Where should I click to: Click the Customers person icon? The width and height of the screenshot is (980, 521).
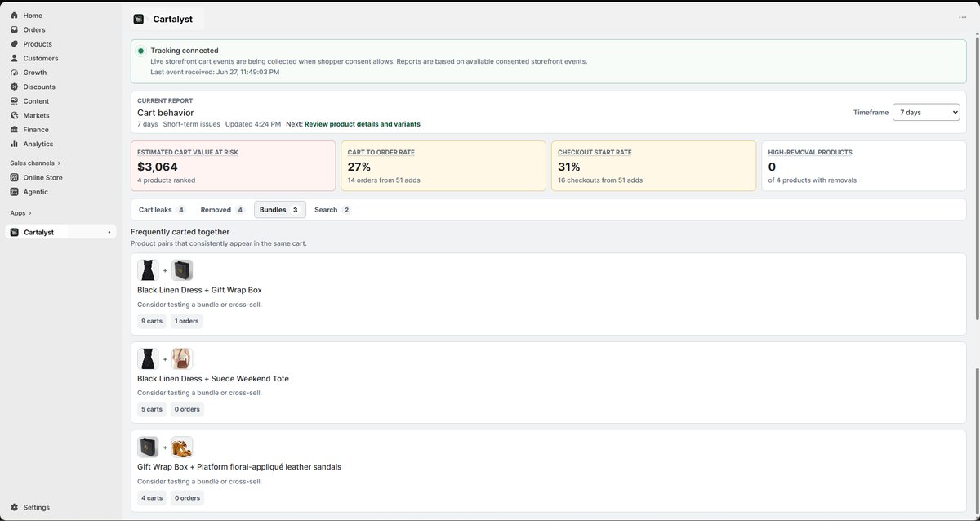tap(15, 58)
